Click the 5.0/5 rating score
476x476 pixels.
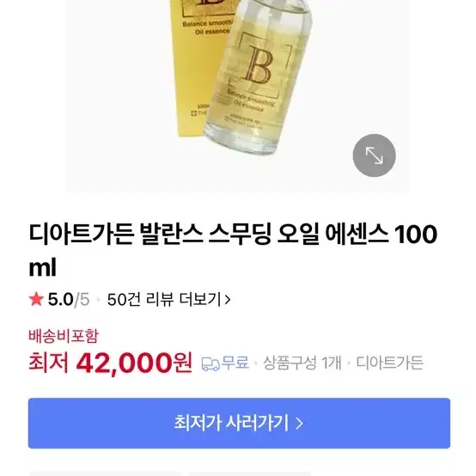pyautogui.click(x=69, y=300)
